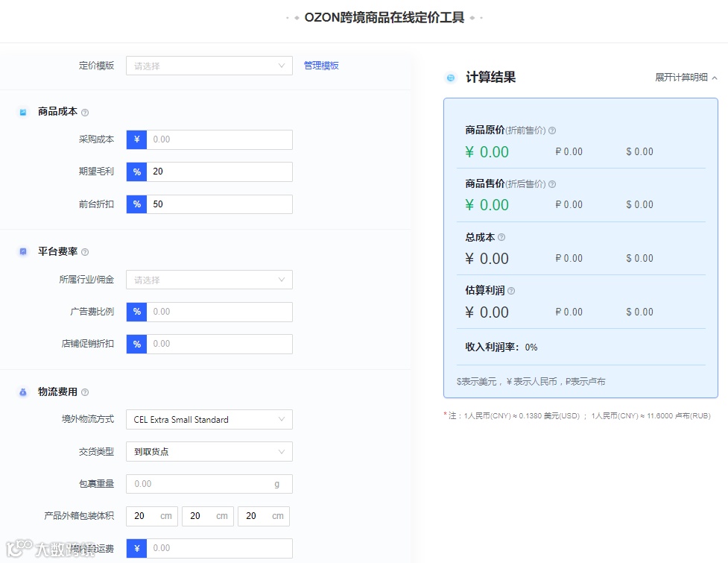Click the help icon beside 平台费率
Screen dimensions: 728x563
(x=85, y=252)
